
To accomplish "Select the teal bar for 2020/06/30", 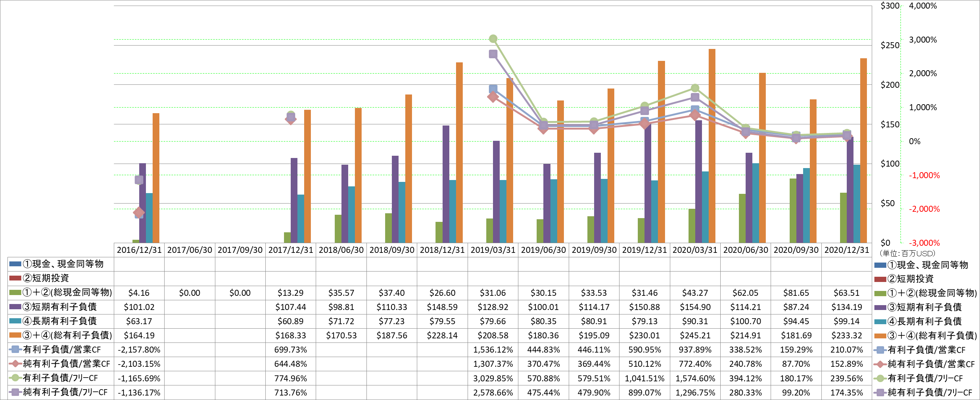I will [756, 203].
